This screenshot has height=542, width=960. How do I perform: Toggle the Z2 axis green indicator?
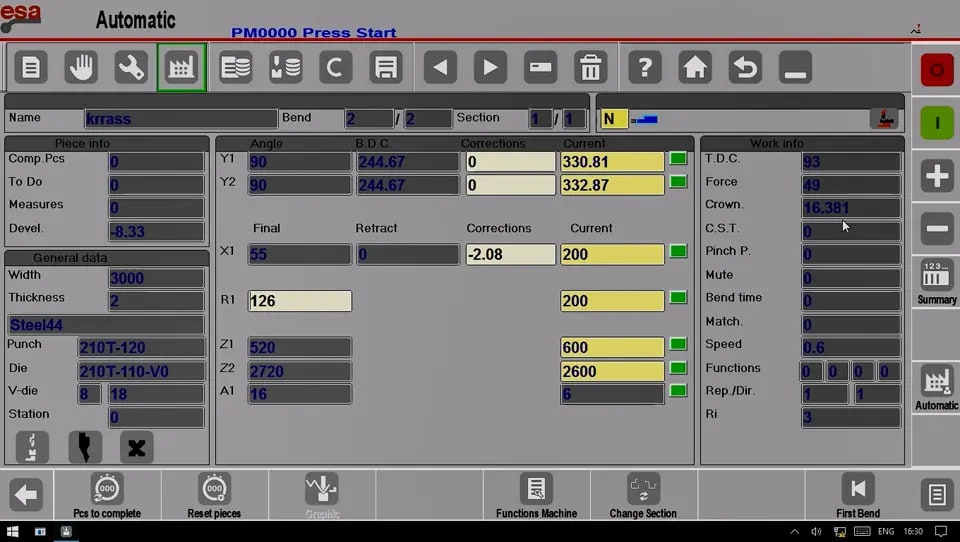pyautogui.click(x=678, y=367)
